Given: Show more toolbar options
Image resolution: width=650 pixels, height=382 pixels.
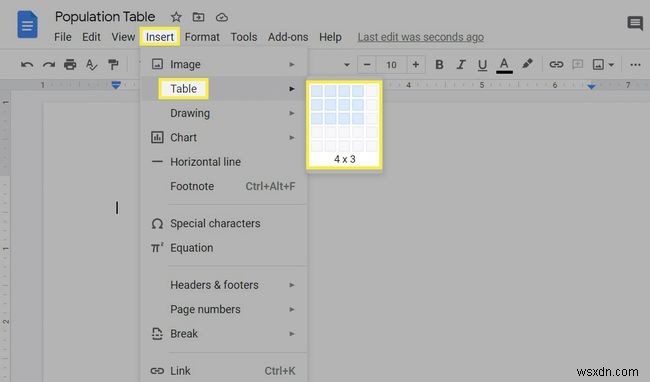Looking at the screenshot, I should point(635,65).
